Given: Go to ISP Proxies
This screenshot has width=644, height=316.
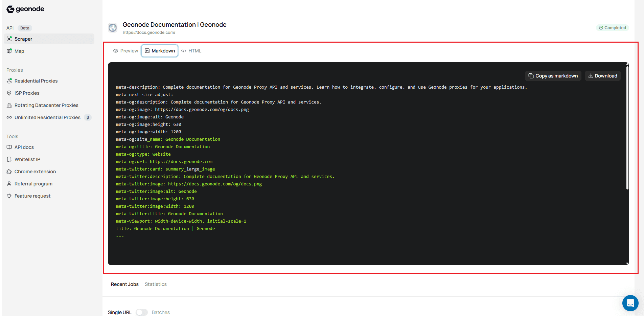Looking at the screenshot, I should point(49,93).
